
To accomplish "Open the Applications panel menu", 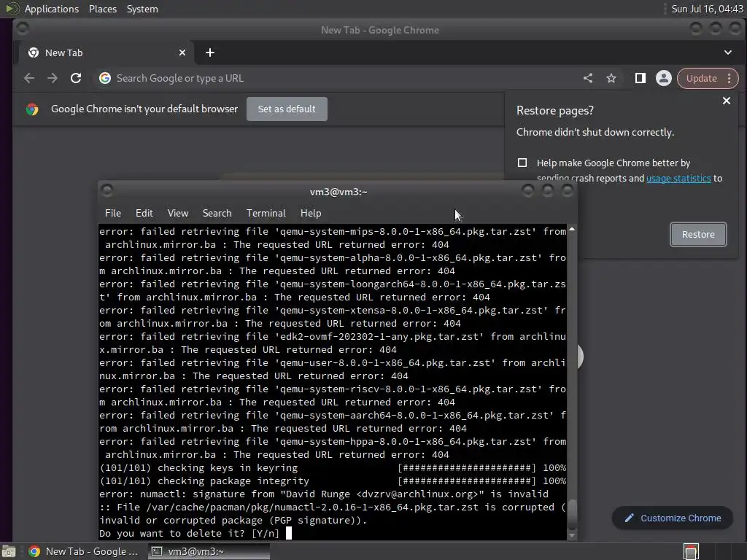I will tap(52, 9).
